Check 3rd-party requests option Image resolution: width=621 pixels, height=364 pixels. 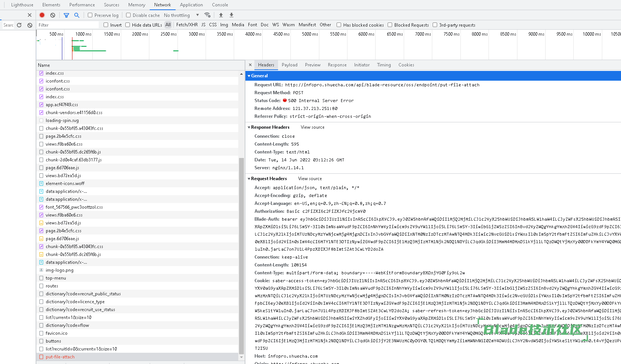[x=435, y=25]
